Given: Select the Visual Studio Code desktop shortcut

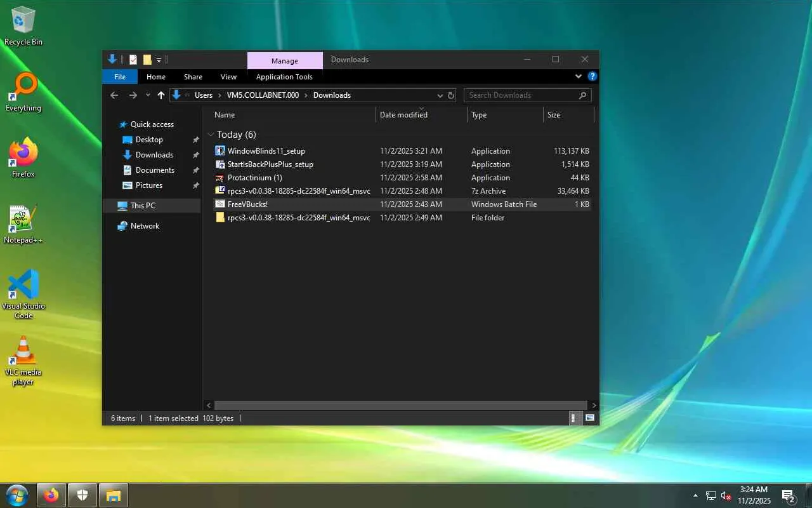Looking at the screenshot, I should (x=23, y=295).
